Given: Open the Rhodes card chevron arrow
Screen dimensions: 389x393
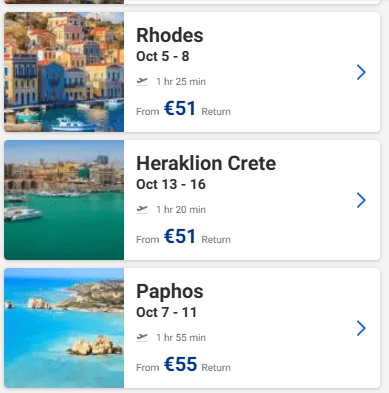Looking at the screenshot, I should coord(361,72).
